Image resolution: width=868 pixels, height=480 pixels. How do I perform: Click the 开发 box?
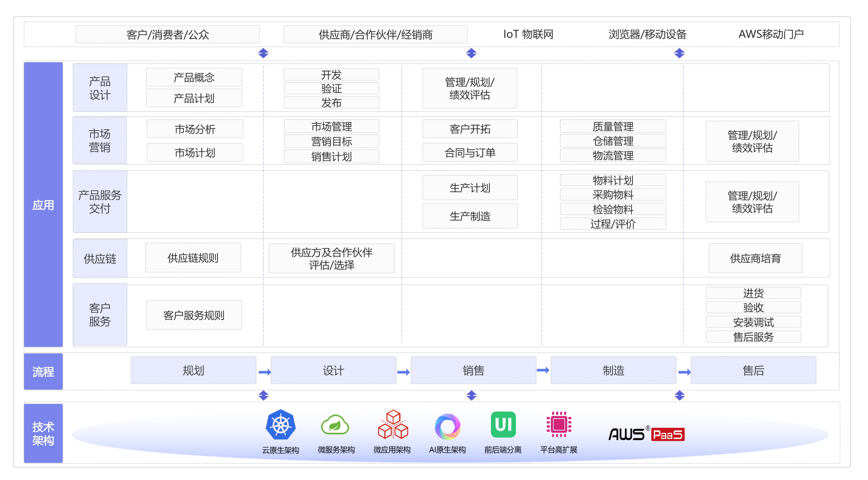[332, 74]
